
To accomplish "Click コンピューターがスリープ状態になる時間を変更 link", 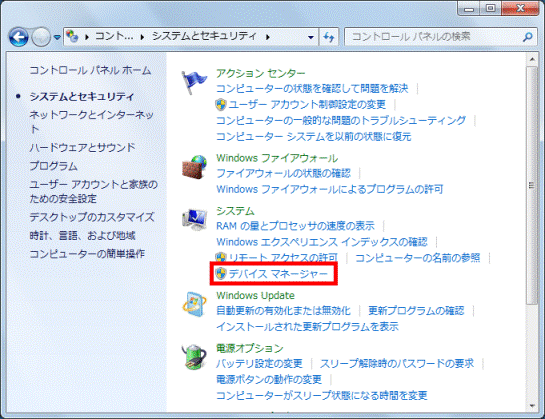I will pos(322,395).
